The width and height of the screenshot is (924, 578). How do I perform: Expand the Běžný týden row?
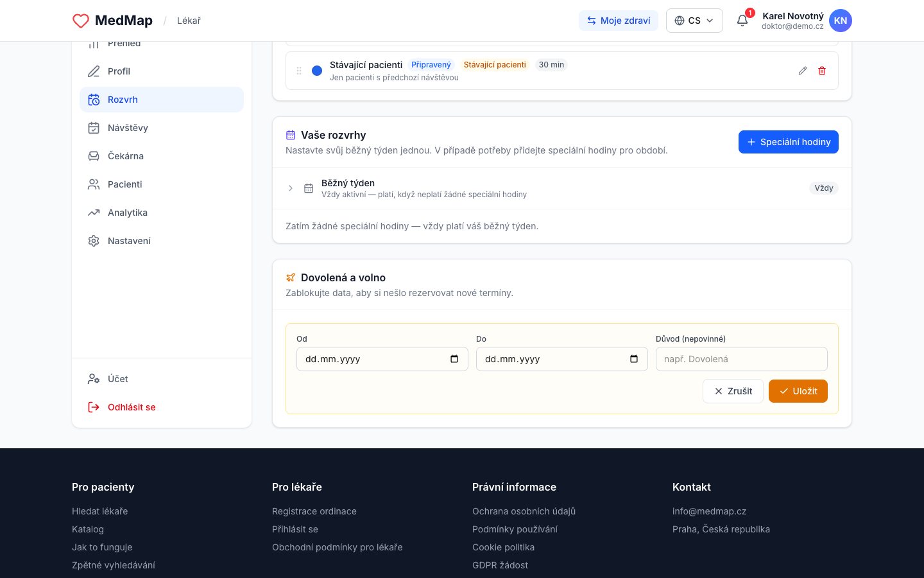point(291,188)
